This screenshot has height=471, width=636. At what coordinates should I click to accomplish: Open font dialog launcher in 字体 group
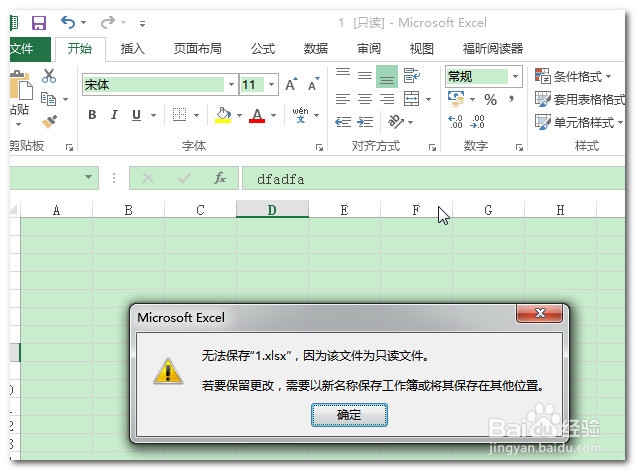tap(319, 147)
